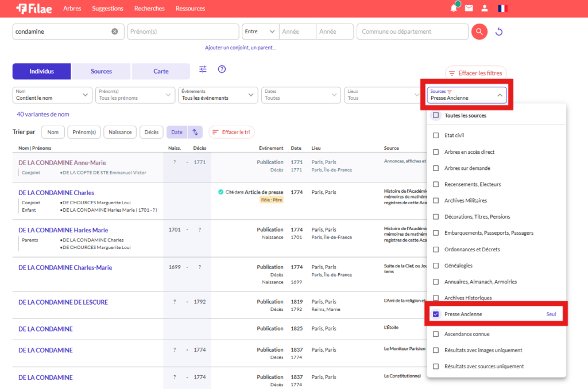Open the Ressources menu
588x389 pixels.
190,9
